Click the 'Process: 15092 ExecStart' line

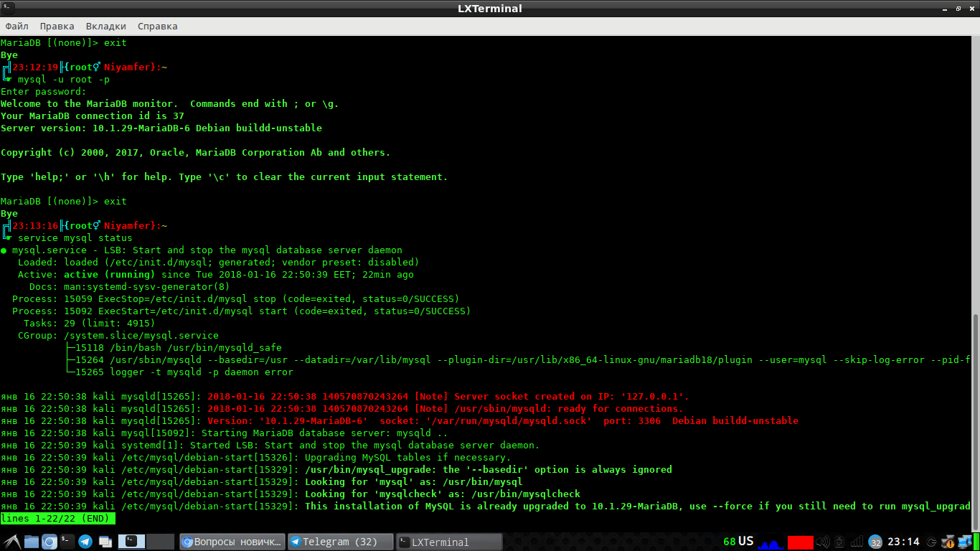[x=242, y=311]
